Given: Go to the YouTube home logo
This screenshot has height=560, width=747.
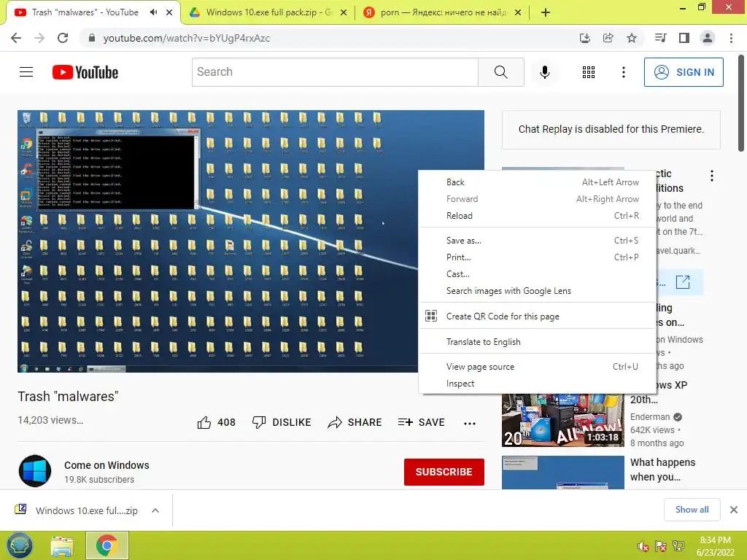Looking at the screenshot, I should [x=85, y=72].
